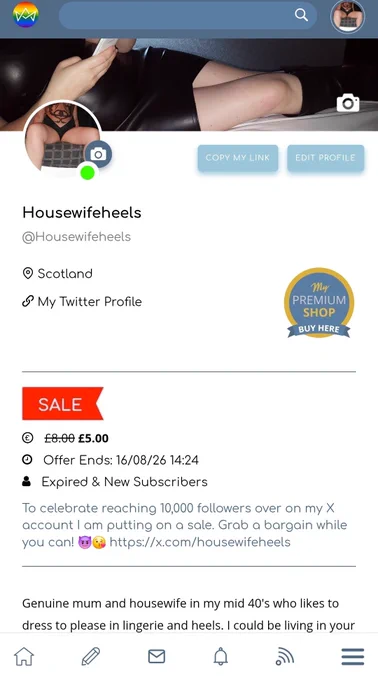Open account avatar in top bar
Screen dimensions: 378x680
(348, 16)
